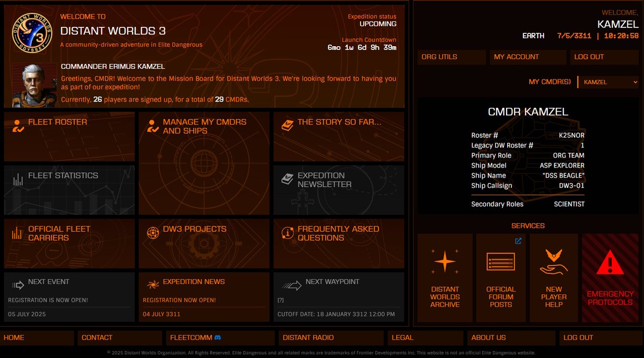Click the New Player Help hand icon
The image size is (644, 358).
tap(554, 262)
